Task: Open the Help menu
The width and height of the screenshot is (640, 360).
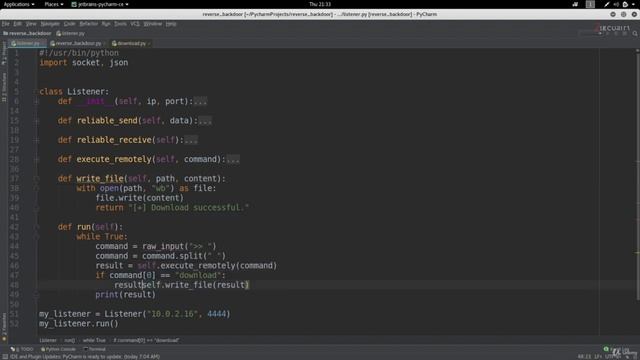Action: (171, 24)
